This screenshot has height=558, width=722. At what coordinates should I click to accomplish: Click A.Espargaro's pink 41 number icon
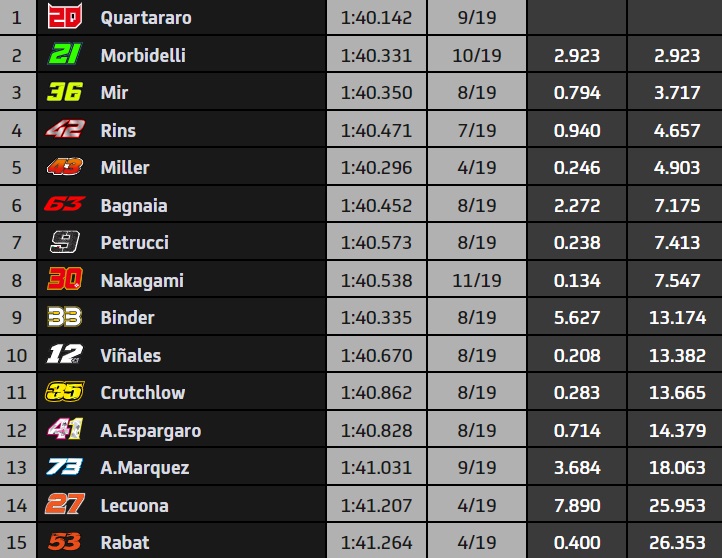pos(65,429)
